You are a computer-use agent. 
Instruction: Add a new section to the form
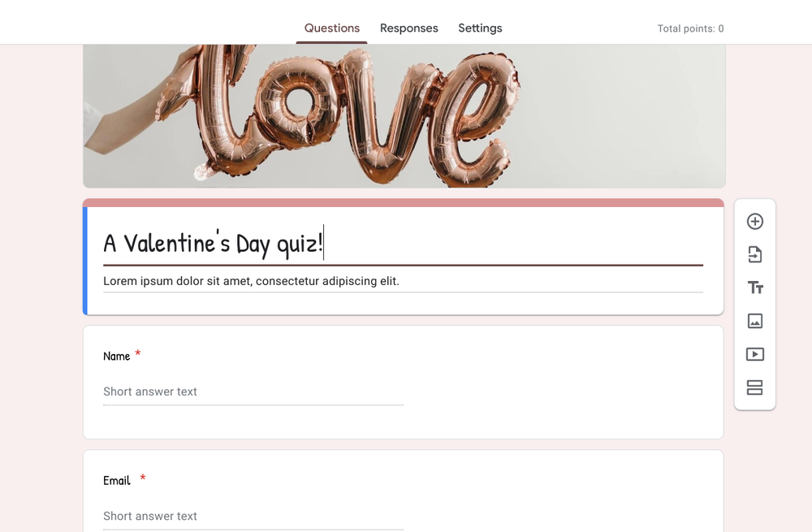[754, 387]
